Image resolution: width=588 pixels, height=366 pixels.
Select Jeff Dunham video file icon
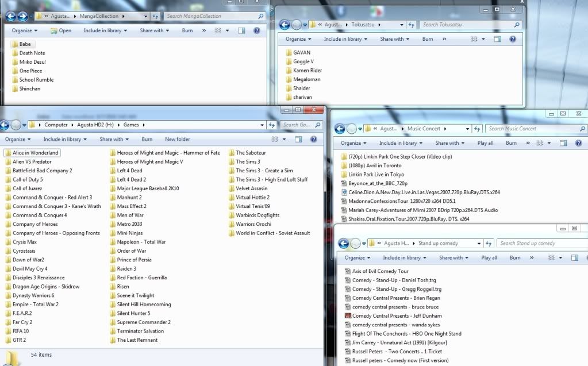[x=348, y=316]
